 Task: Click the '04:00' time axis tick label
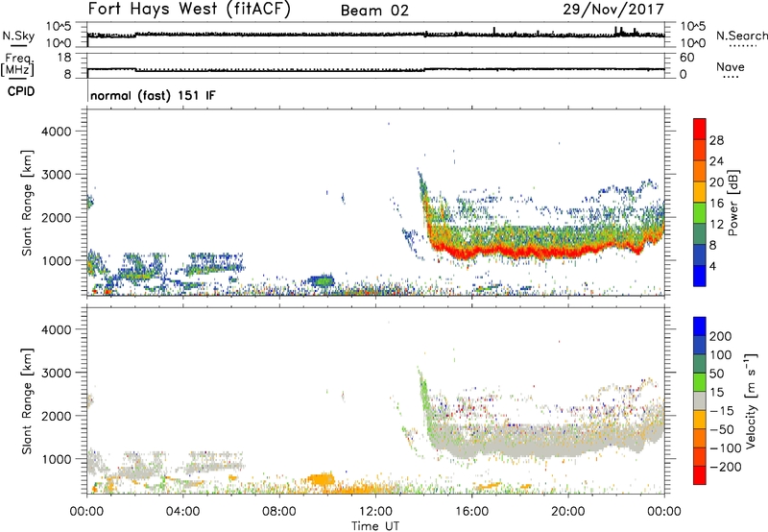coord(182,512)
